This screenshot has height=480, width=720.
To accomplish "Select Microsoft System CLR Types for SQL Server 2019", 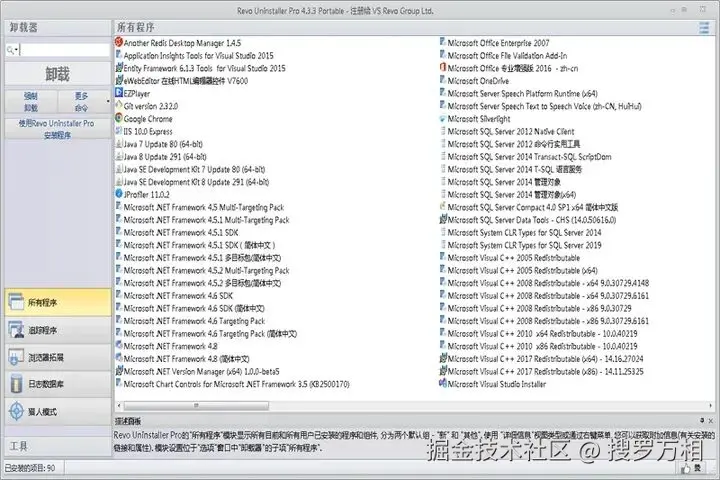I will 524,245.
